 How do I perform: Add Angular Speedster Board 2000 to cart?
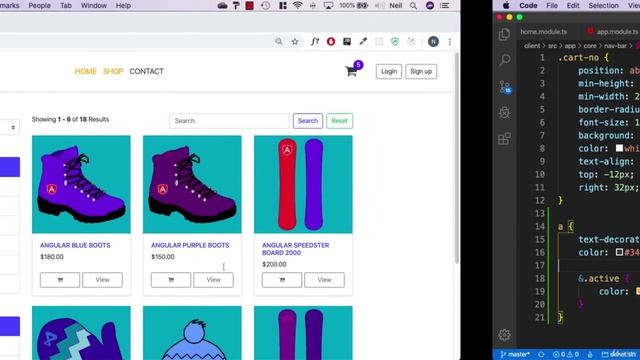(x=282, y=280)
